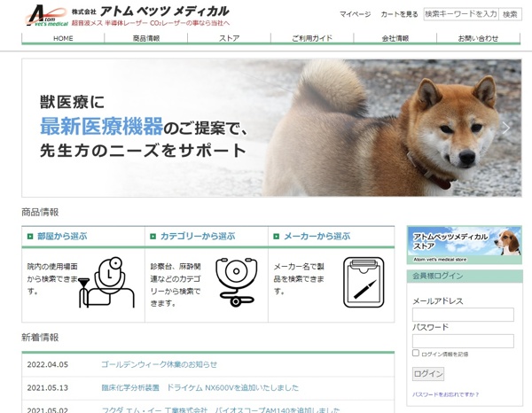Open the お問い合わせ menu item
The image size is (532, 413).
(x=479, y=38)
